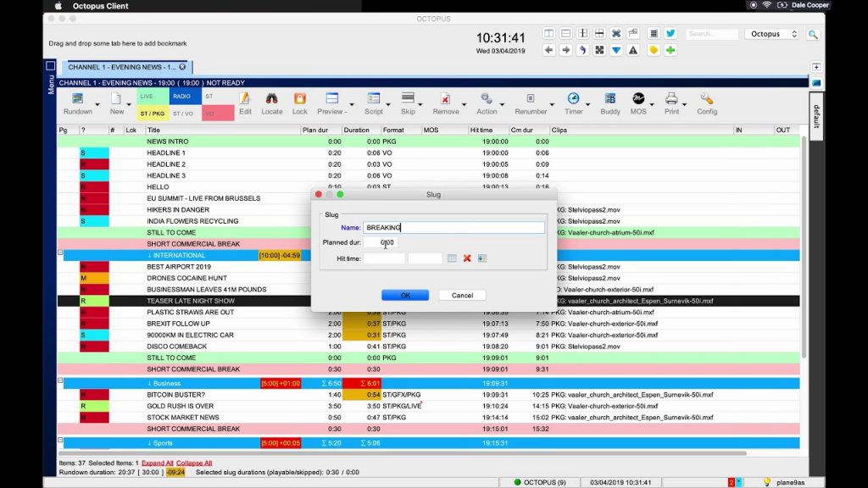
Task: Click the Locate binoculars icon
Action: click(272, 99)
